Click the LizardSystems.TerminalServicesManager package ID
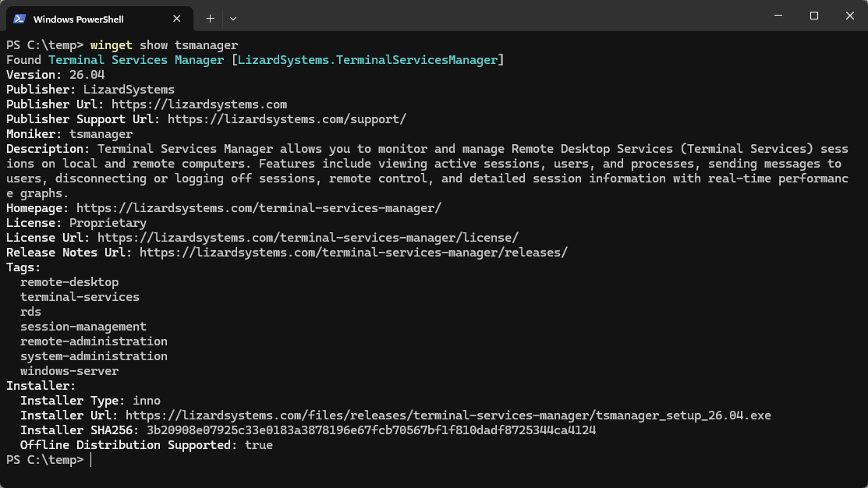Viewport: 868px width, 488px height. point(367,60)
